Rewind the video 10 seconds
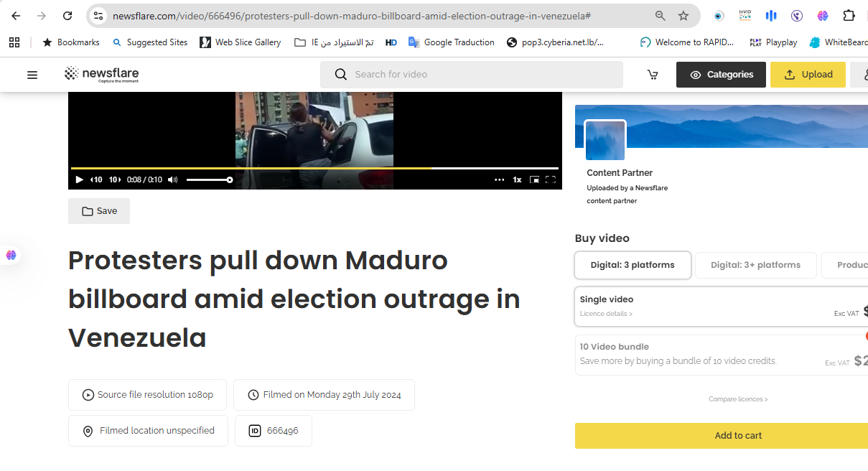 pyautogui.click(x=96, y=179)
